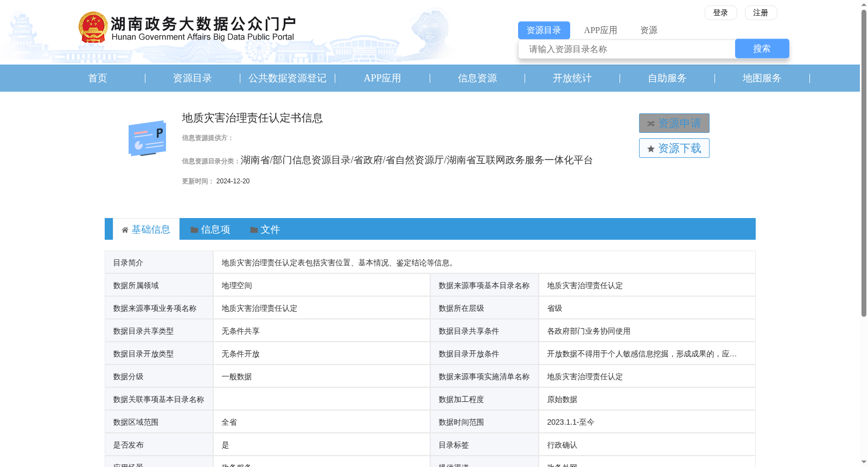Open 开放统计 in the navigation bar
This screenshot has width=868, height=467.
572,78
